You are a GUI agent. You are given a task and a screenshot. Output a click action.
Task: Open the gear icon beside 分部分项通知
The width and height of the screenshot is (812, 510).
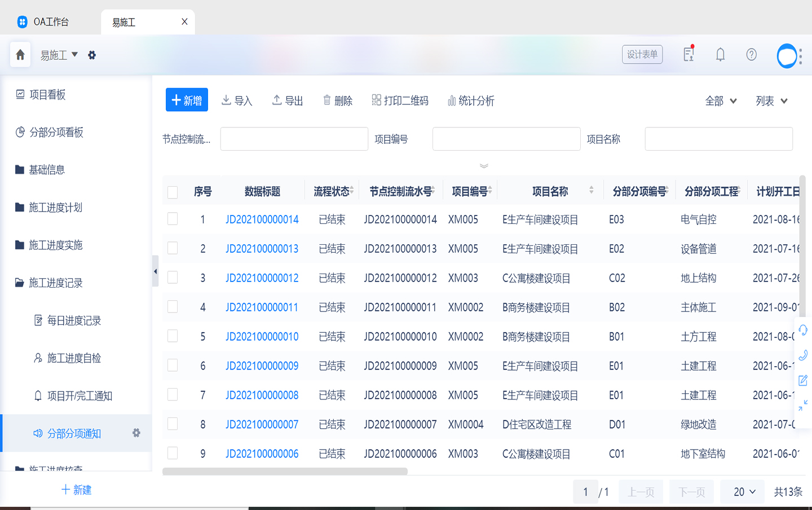136,433
